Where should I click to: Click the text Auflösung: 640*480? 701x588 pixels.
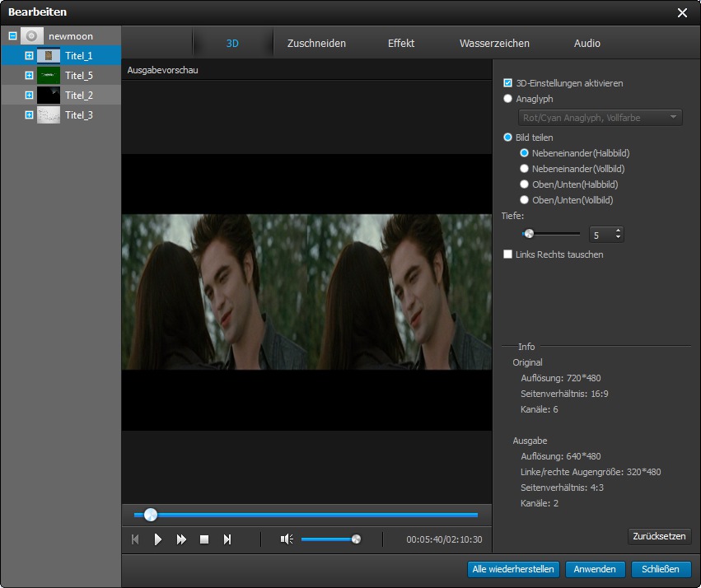[x=561, y=456]
